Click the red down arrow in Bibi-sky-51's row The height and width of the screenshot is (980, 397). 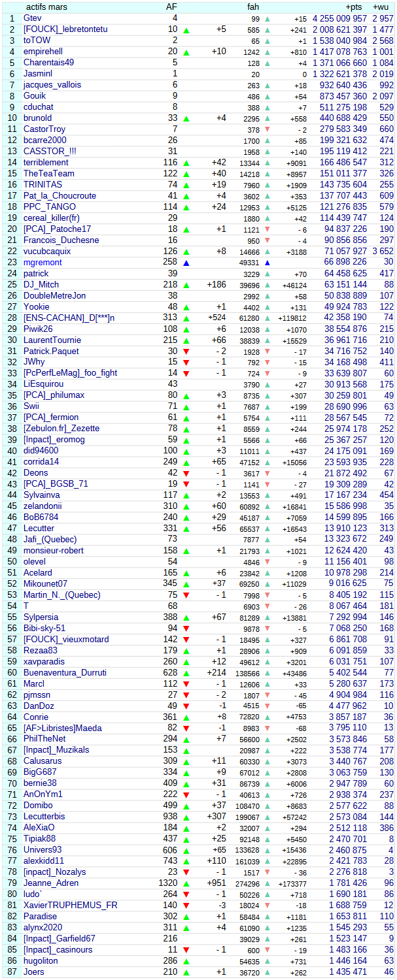click(x=186, y=629)
